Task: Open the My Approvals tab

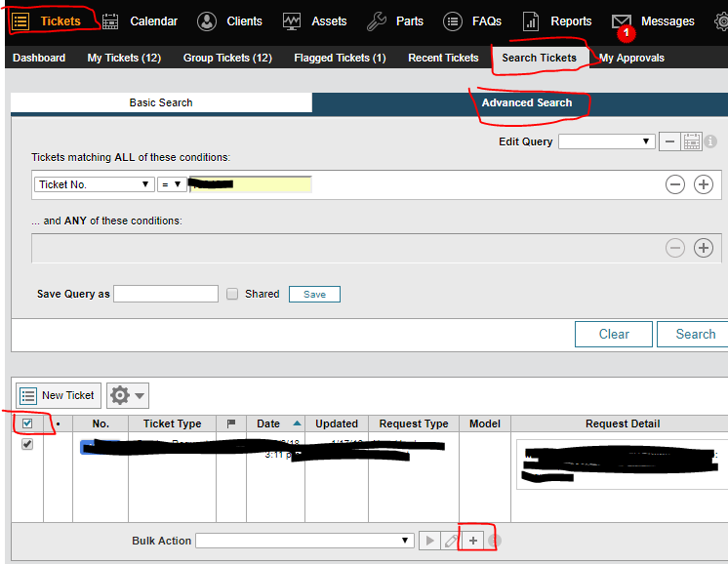Action: tap(632, 58)
